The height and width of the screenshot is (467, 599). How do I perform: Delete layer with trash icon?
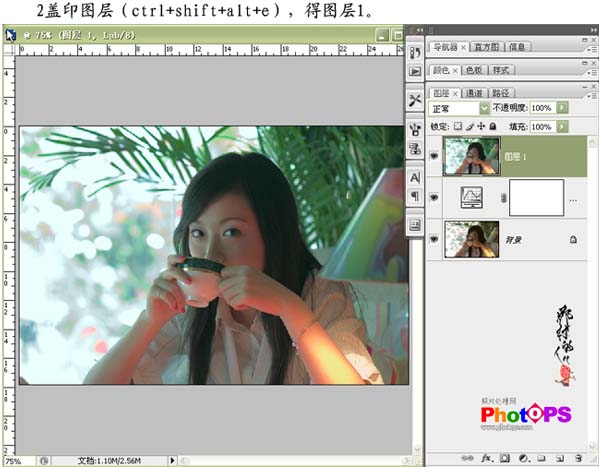pyautogui.click(x=578, y=458)
